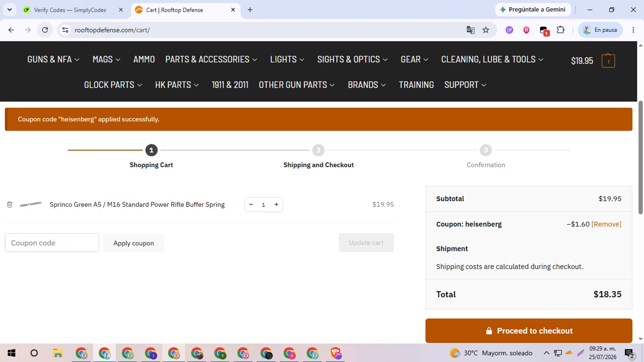Click the Sprinco buffer spring product thumbnail
This screenshot has height=362, width=644.
coord(31,204)
